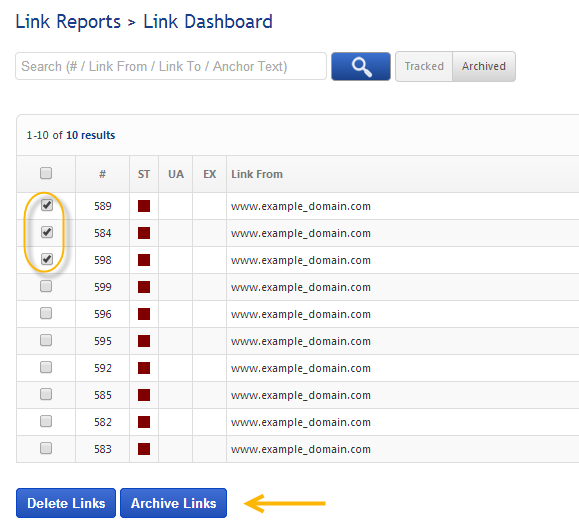Uncheck the checkbox for link 589

coord(47,205)
